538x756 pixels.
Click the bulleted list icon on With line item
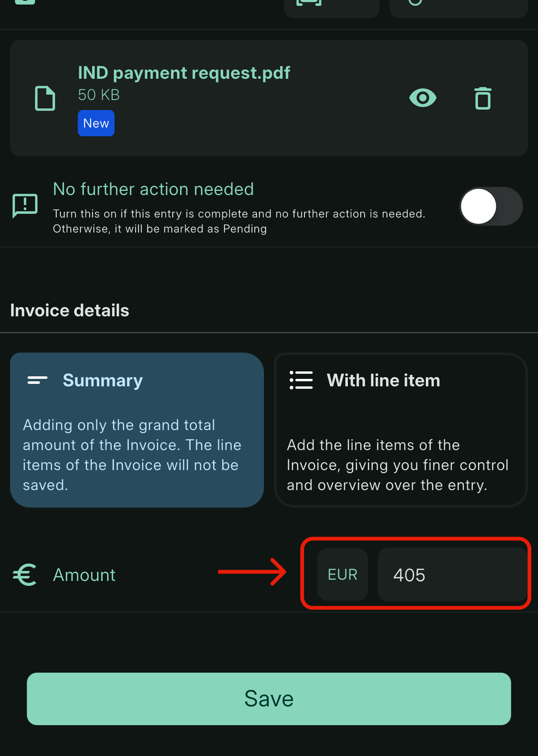(x=301, y=380)
